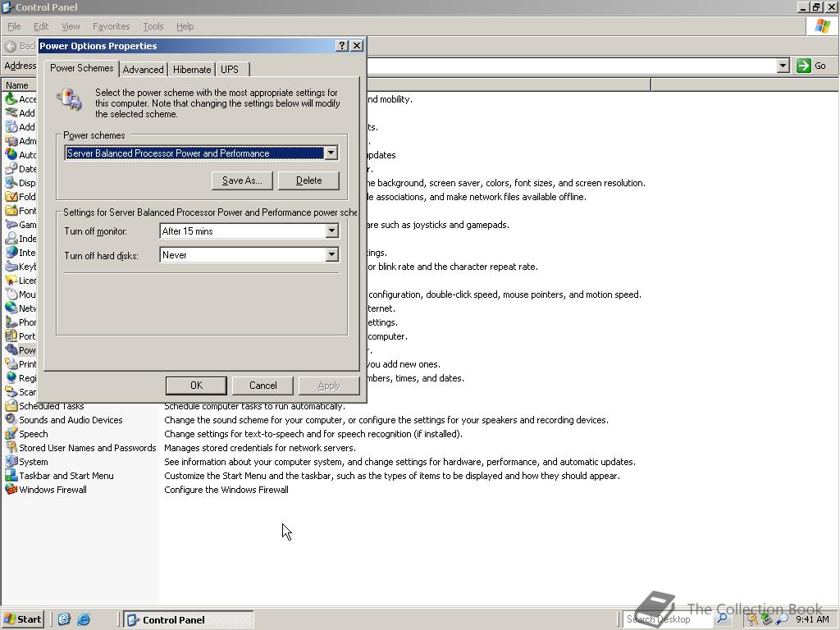Image resolution: width=840 pixels, height=630 pixels.
Task: Open the File menu
Action: coord(14,26)
